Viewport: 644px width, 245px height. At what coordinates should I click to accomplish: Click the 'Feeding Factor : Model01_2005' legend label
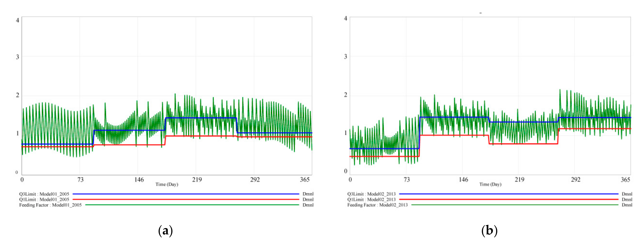coord(50,205)
